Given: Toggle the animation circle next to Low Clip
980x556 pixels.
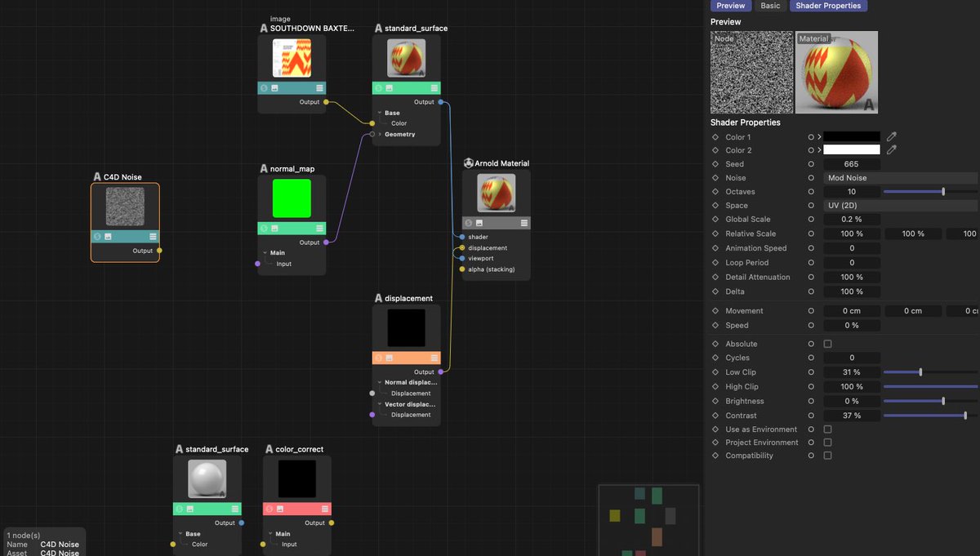Looking at the screenshot, I should [x=811, y=372].
